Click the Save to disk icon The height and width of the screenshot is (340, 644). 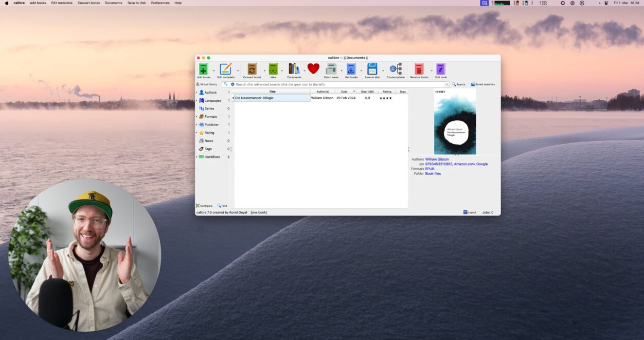[372, 69]
